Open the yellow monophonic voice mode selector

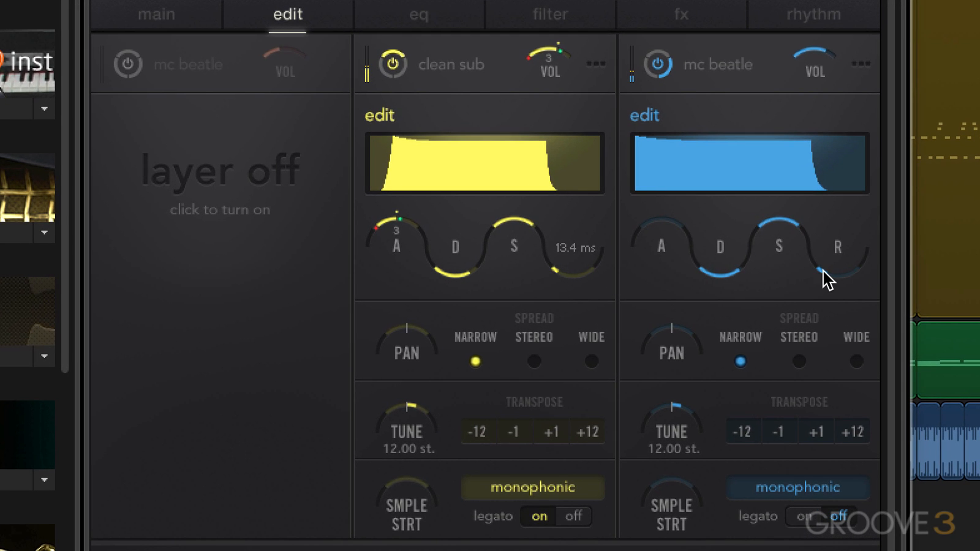[532, 487]
